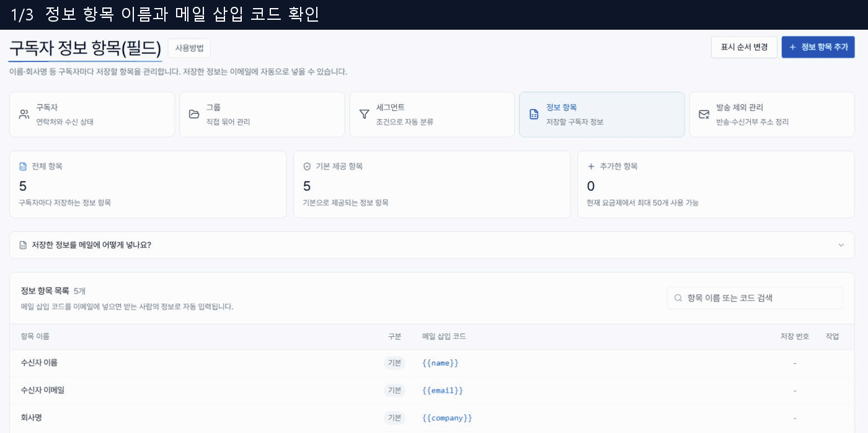This screenshot has width=868, height=433.
Task: Click the 구독자 정보 항목(필드) page title
Action: (x=85, y=48)
